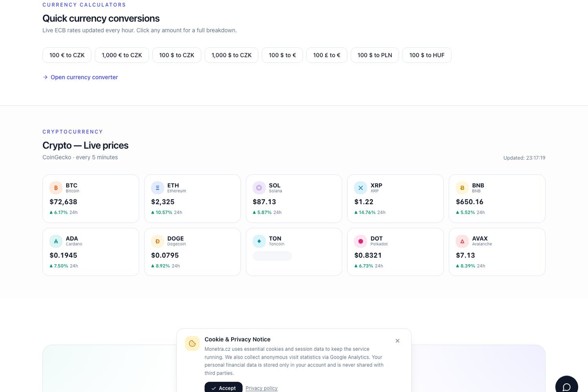Click the Solana SOL coin icon

pos(259,188)
